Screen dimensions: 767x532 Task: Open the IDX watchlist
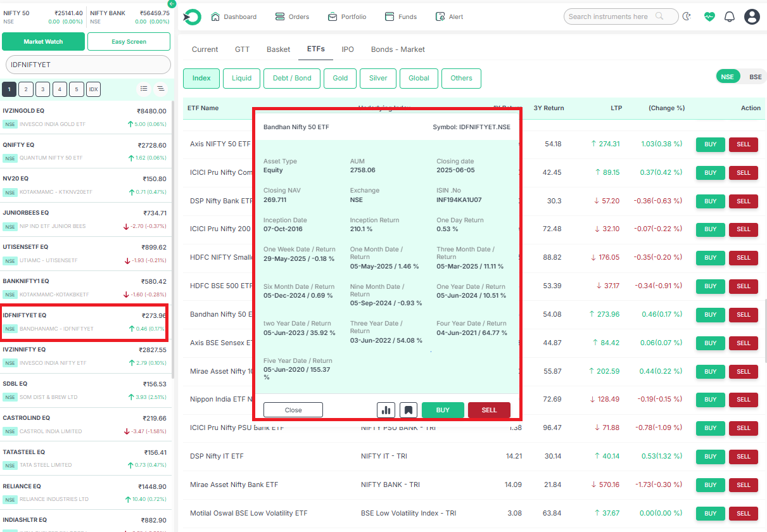93,89
